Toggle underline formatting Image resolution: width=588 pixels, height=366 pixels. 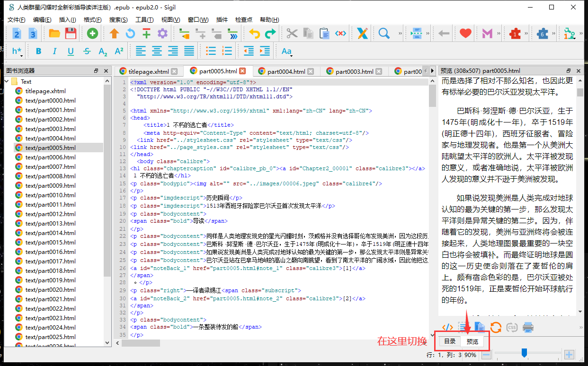click(71, 51)
